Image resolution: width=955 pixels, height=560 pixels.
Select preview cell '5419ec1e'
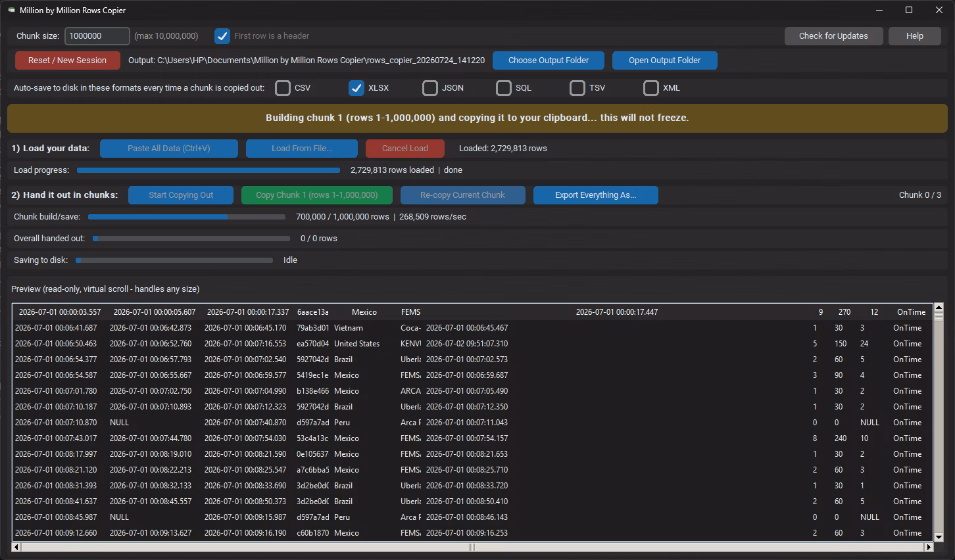[x=312, y=375]
